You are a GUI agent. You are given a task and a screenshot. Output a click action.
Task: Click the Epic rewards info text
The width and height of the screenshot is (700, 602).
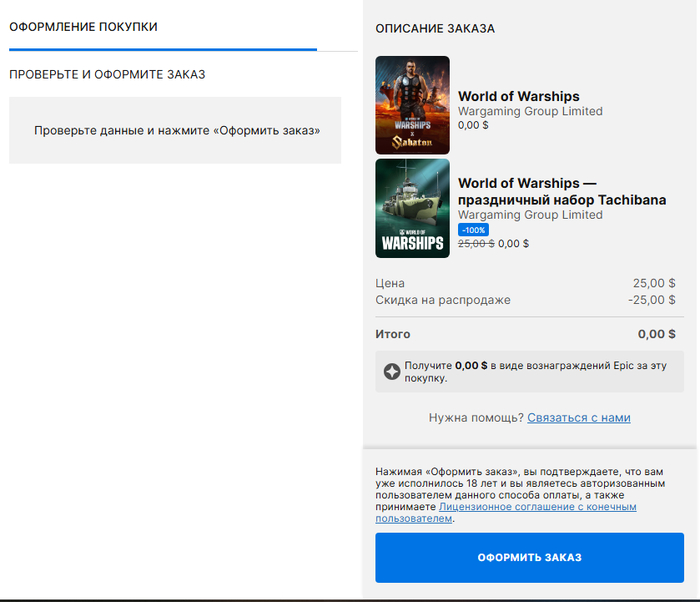(535, 372)
